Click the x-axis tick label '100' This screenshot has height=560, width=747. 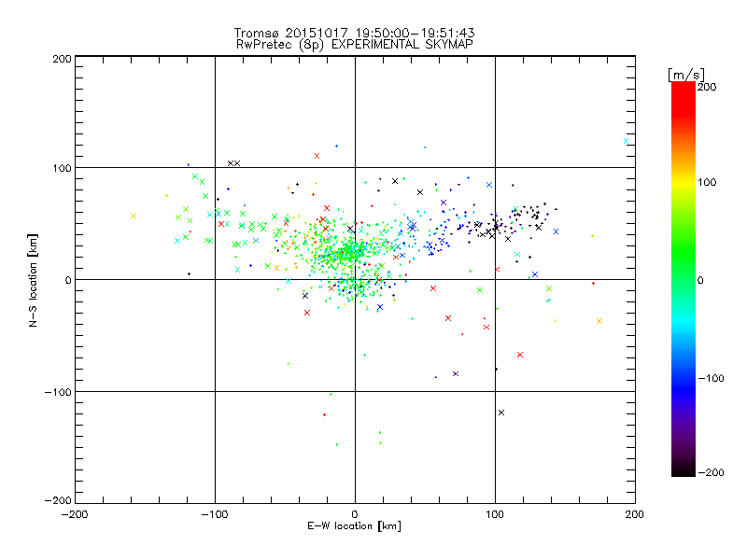point(495,515)
